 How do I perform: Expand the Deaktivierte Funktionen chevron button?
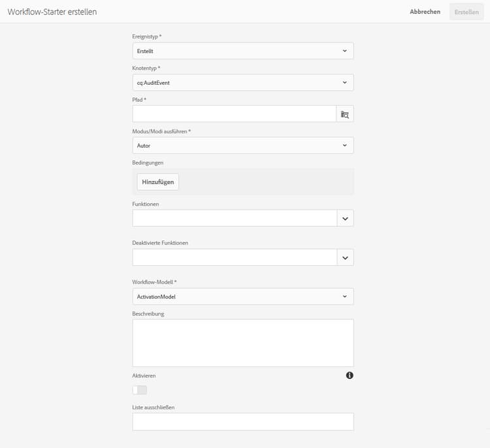point(345,257)
